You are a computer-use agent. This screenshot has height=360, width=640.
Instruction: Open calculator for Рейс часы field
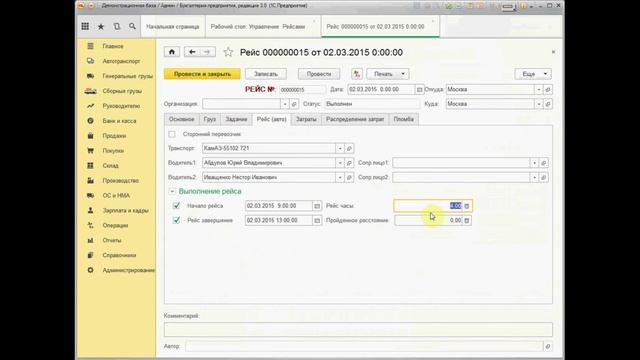point(467,206)
